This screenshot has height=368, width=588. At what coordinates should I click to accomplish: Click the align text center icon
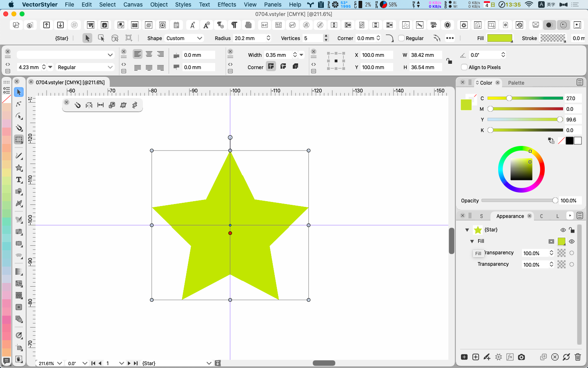(x=149, y=54)
